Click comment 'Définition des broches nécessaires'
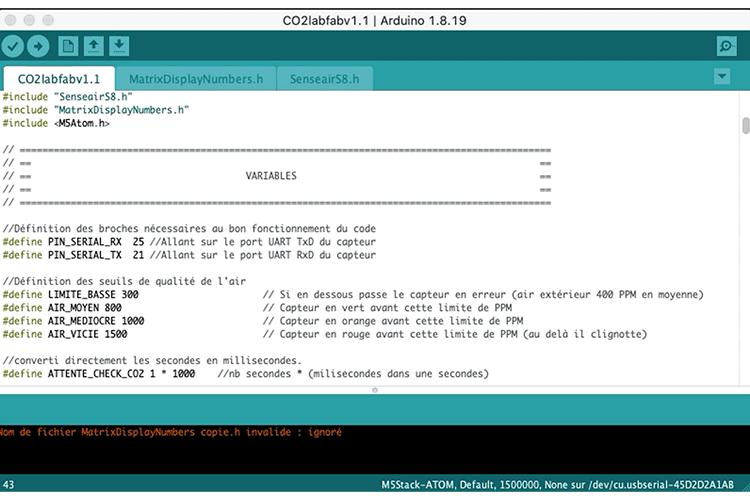The width and height of the screenshot is (750, 500). [189, 229]
